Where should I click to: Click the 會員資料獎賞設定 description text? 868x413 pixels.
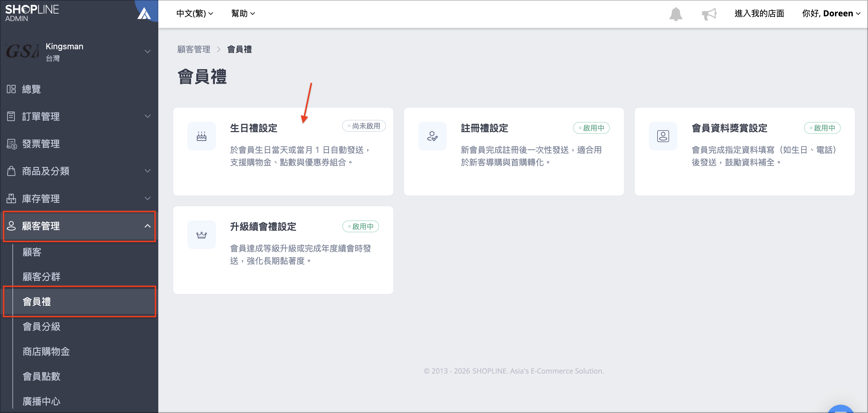(x=764, y=156)
